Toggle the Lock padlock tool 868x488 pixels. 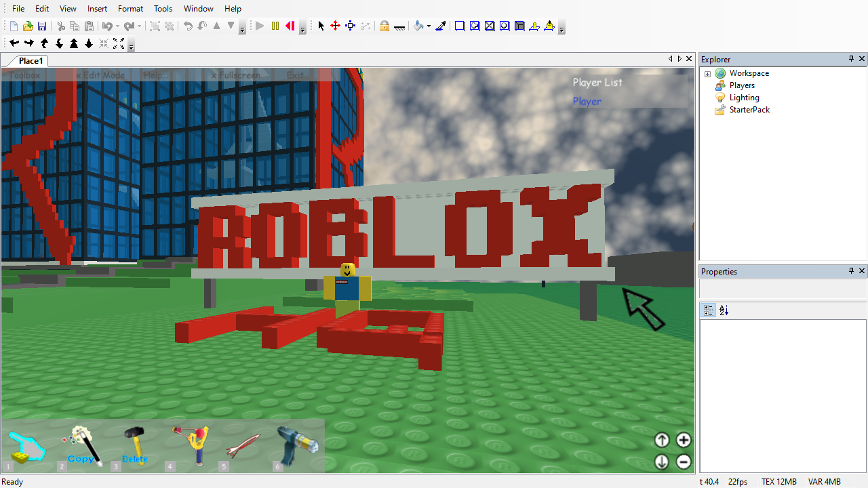point(384,26)
